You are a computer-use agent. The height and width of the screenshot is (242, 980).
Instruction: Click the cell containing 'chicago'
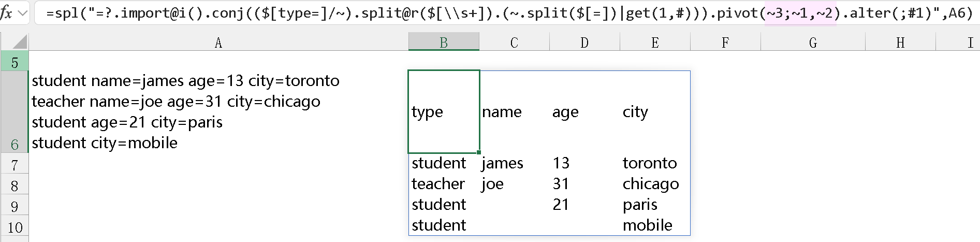pyautogui.click(x=654, y=184)
